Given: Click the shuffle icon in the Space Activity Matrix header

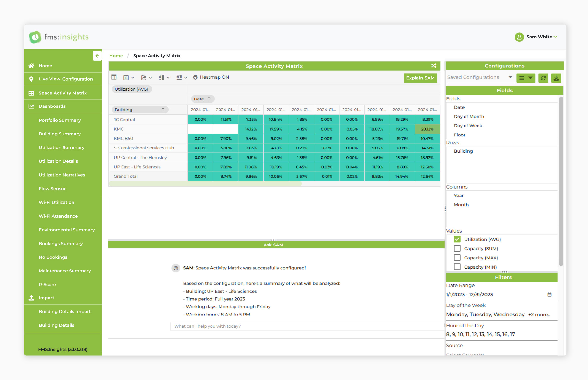Looking at the screenshot, I should point(434,66).
